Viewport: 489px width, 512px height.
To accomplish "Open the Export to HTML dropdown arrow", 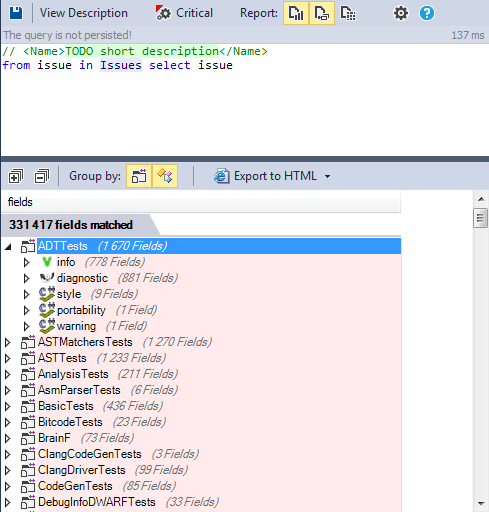I will [x=328, y=176].
